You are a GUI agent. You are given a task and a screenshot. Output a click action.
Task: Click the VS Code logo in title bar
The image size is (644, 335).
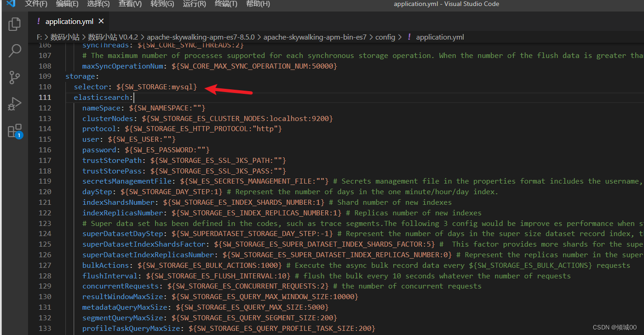(11, 4)
